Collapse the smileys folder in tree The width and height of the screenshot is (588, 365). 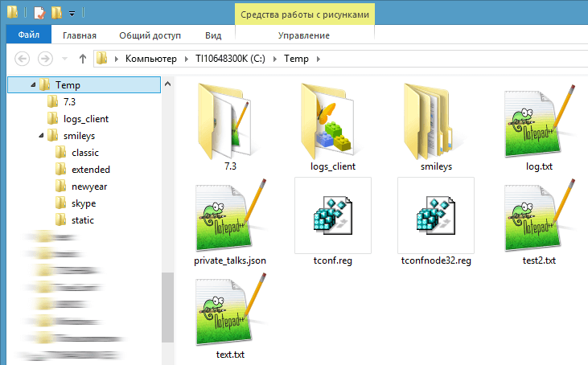(40, 136)
